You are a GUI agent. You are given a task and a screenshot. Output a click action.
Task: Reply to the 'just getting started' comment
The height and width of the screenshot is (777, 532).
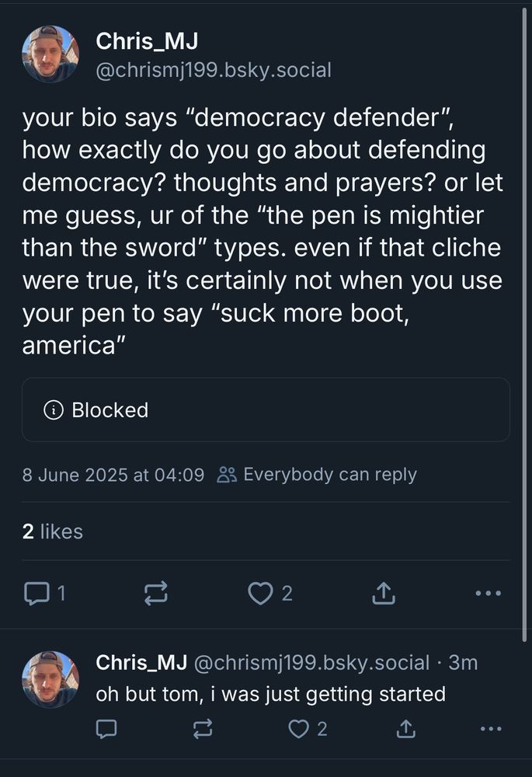[106, 728]
